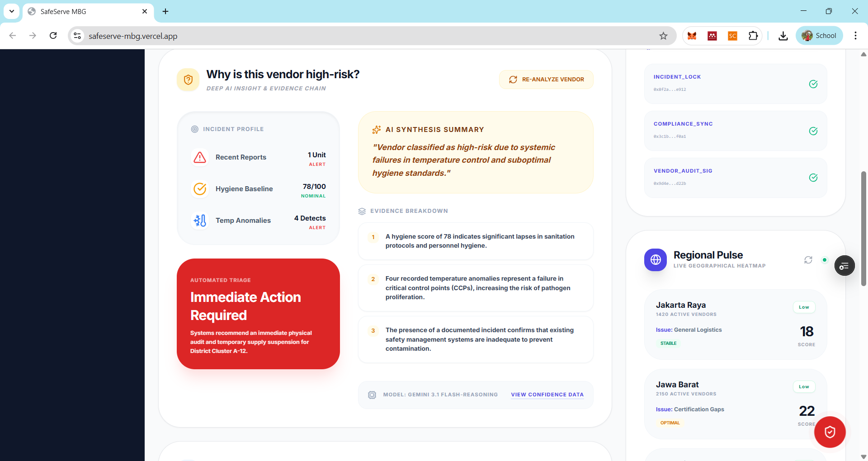
Task: Reload the SafeServe page
Action: [53, 36]
